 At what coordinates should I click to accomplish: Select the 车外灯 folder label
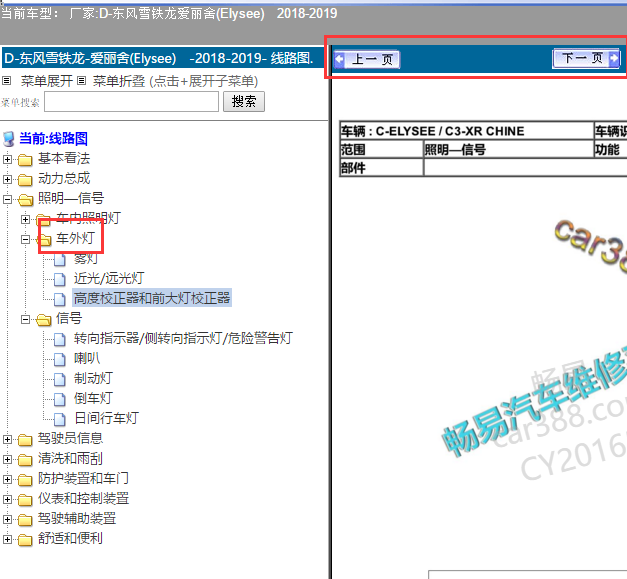(75, 238)
